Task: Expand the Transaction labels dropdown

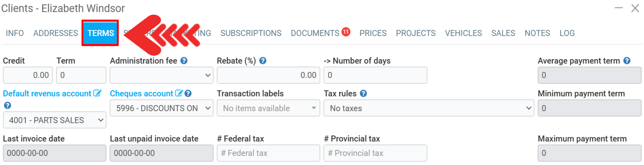Action: click(x=268, y=109)
